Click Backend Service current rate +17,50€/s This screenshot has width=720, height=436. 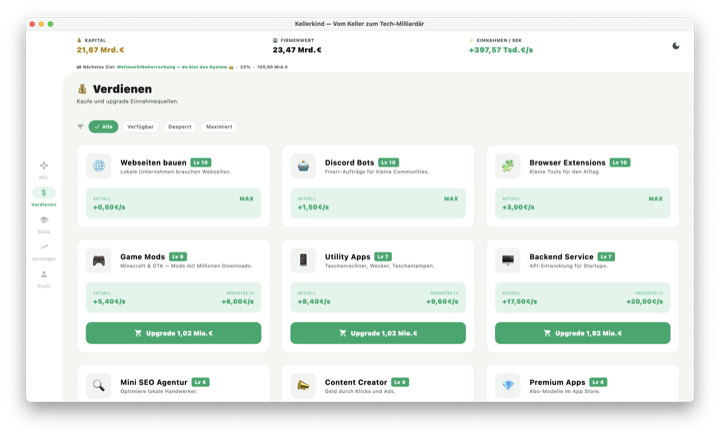[x=519, y=302]
